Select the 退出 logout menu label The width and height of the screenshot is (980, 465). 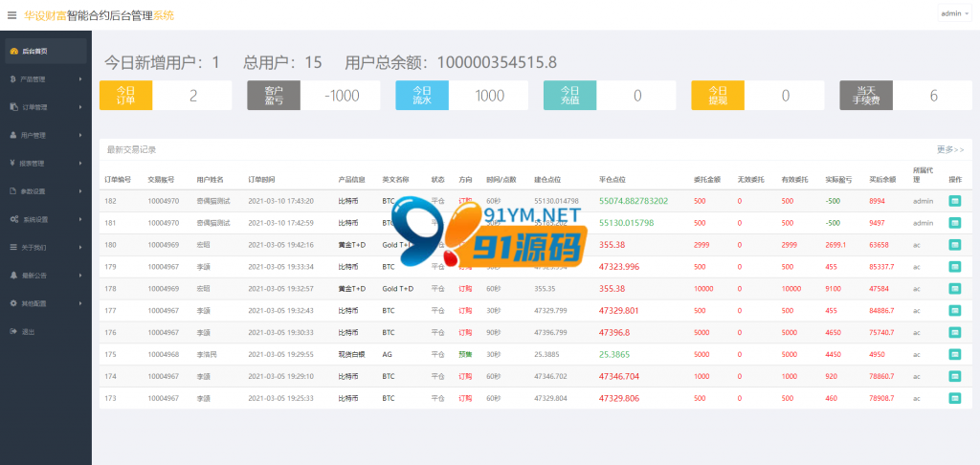click(x=28, y=331)
